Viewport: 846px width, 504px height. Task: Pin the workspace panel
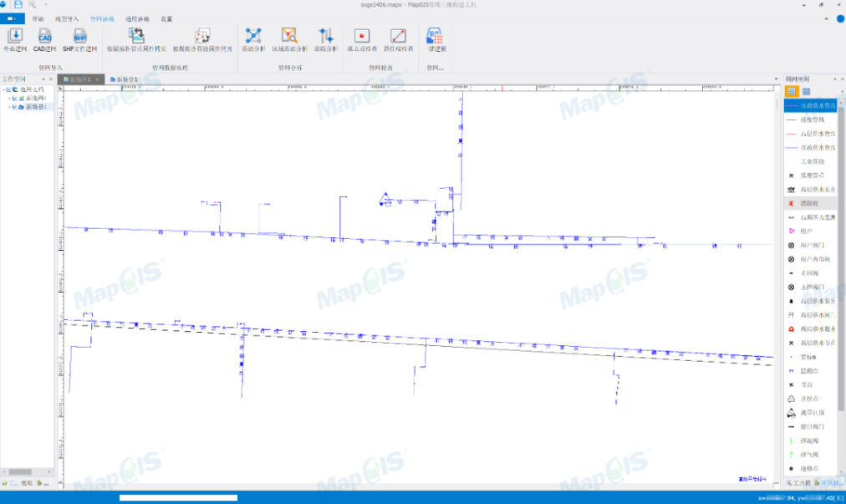tap(43, 79)
